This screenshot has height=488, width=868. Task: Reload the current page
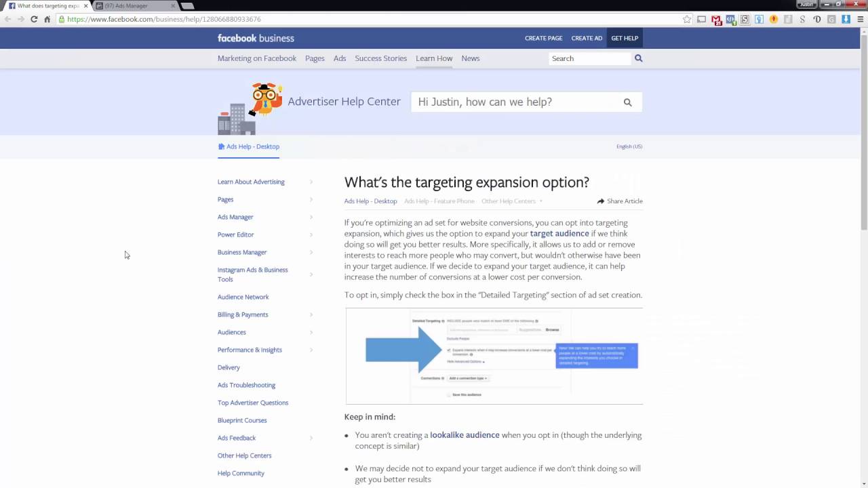34,19
